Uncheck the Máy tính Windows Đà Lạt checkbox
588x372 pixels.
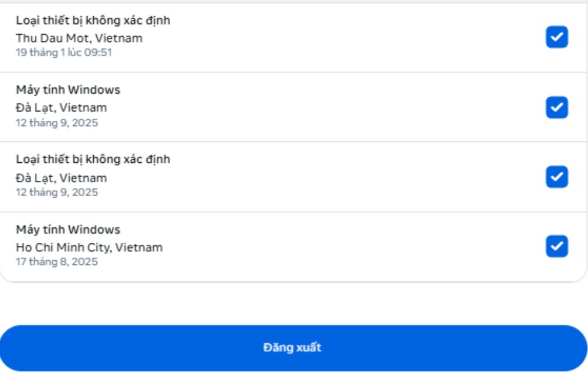(557, 108)
